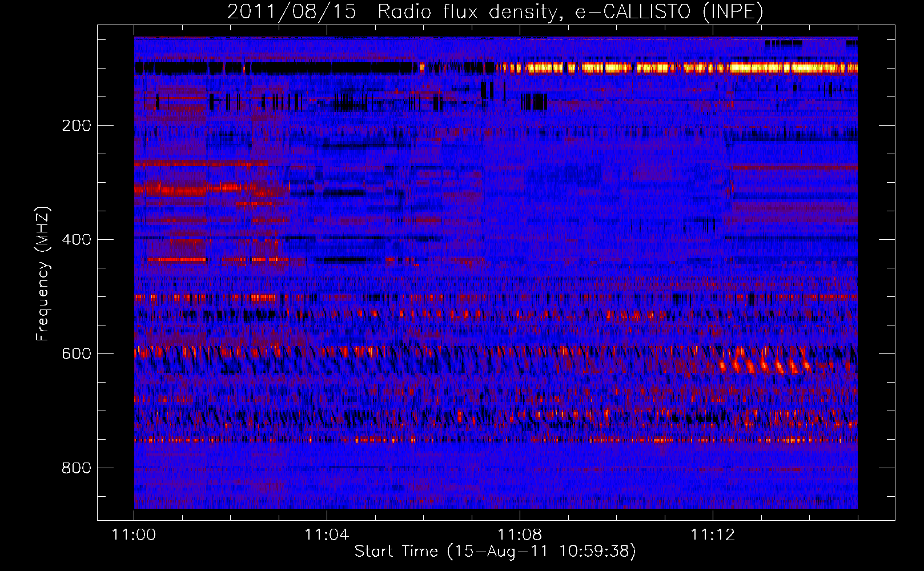Click the 11:08 time tick label

(520, 534)
